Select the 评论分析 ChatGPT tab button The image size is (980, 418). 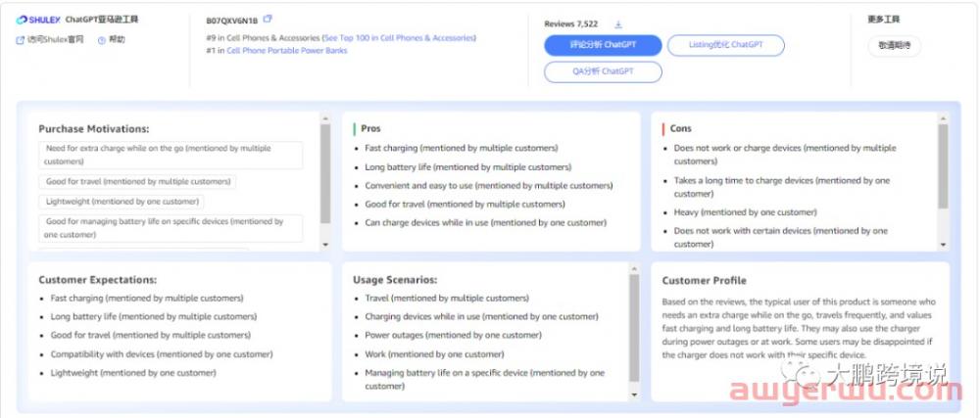pyautogui.click(x=603, y=45)
